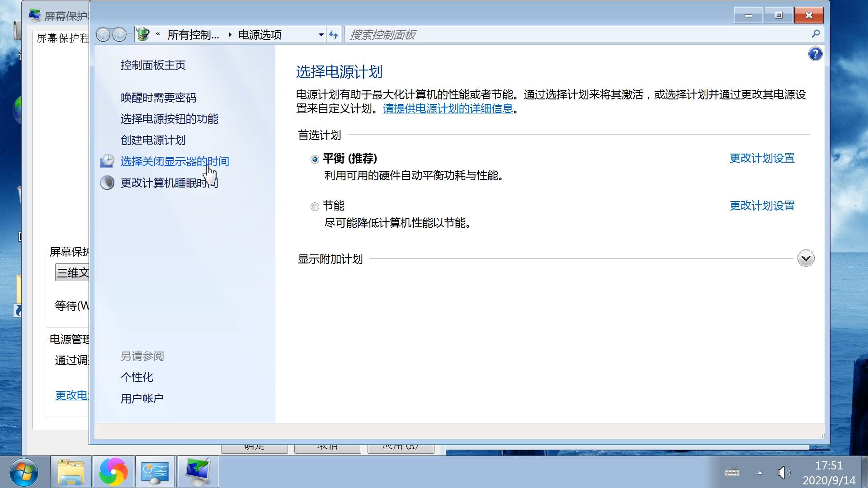Click 控制面板主页 in the sidebar
868x488 pixels.
coord(153,65)
